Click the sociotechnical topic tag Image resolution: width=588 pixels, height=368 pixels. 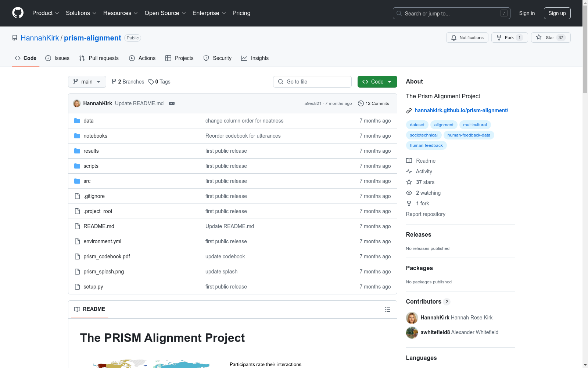tap(424, 135)
